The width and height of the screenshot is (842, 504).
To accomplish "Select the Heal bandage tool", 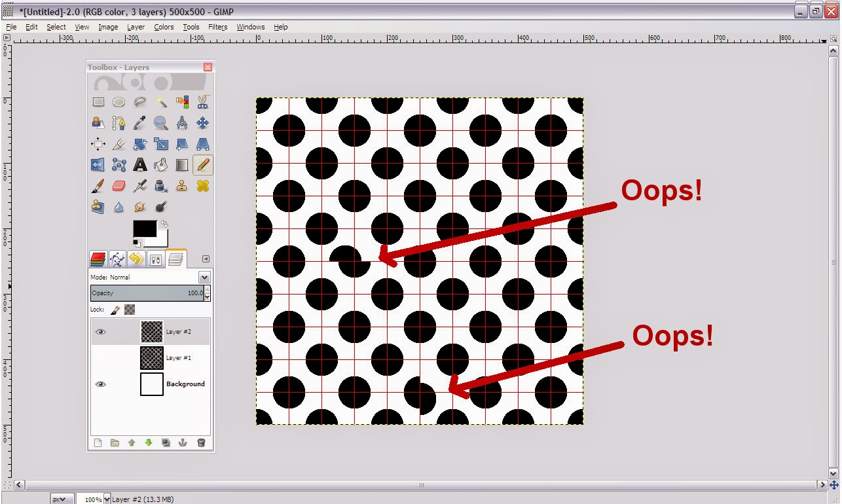I will point(203,186).
